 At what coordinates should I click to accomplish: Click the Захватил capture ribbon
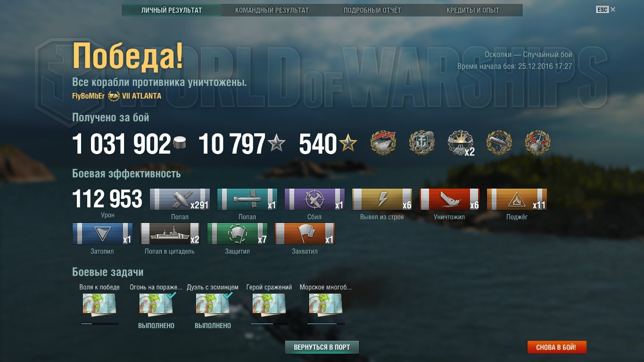coord(305,234)
